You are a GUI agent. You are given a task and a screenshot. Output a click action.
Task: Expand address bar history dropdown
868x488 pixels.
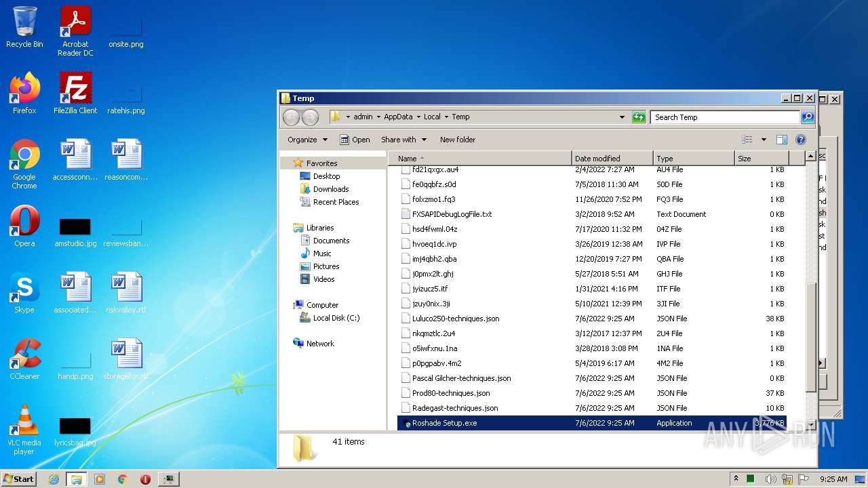622,117
